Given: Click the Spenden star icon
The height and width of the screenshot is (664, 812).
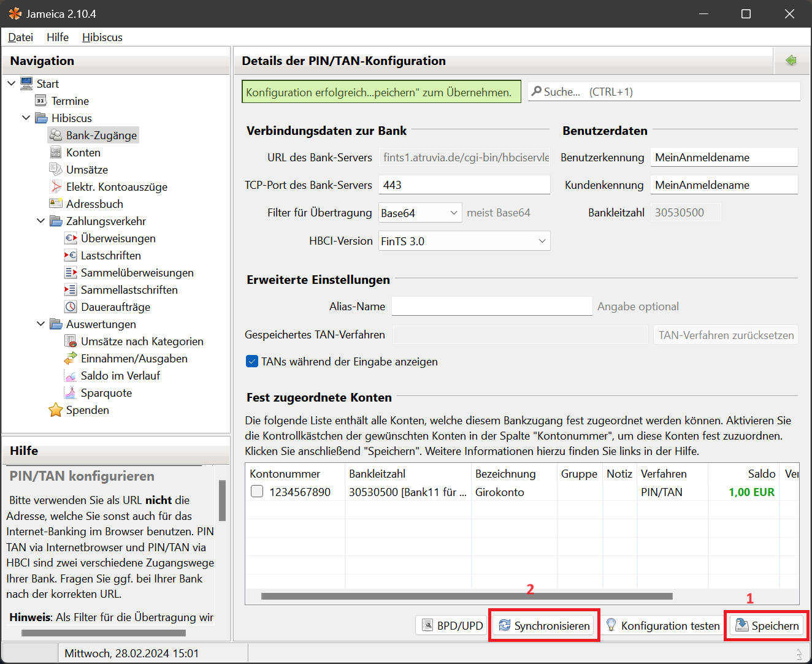Looking at the screenshot, I should [56, 410].
